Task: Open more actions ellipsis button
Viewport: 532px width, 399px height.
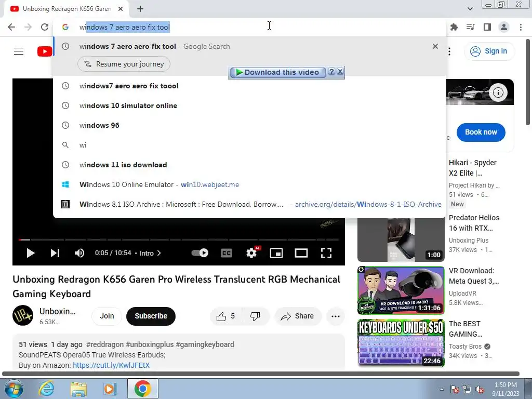Action: point(336,316)
